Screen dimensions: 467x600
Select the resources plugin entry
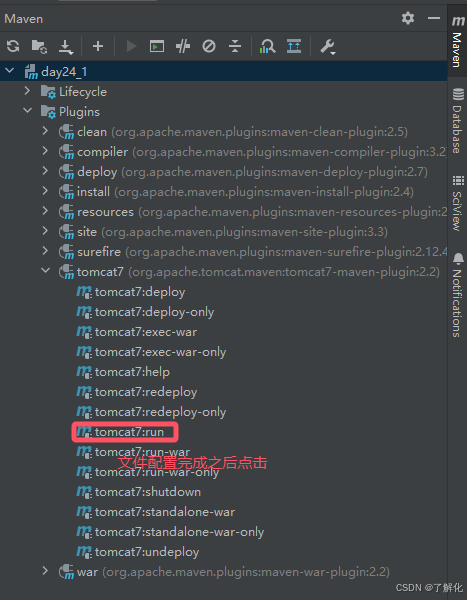point(253,212)
